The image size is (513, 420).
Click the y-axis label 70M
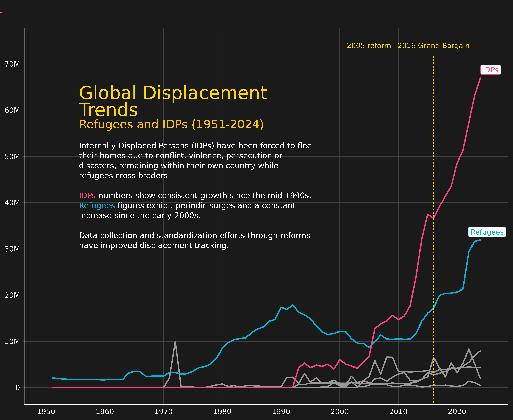pos(12,64)
